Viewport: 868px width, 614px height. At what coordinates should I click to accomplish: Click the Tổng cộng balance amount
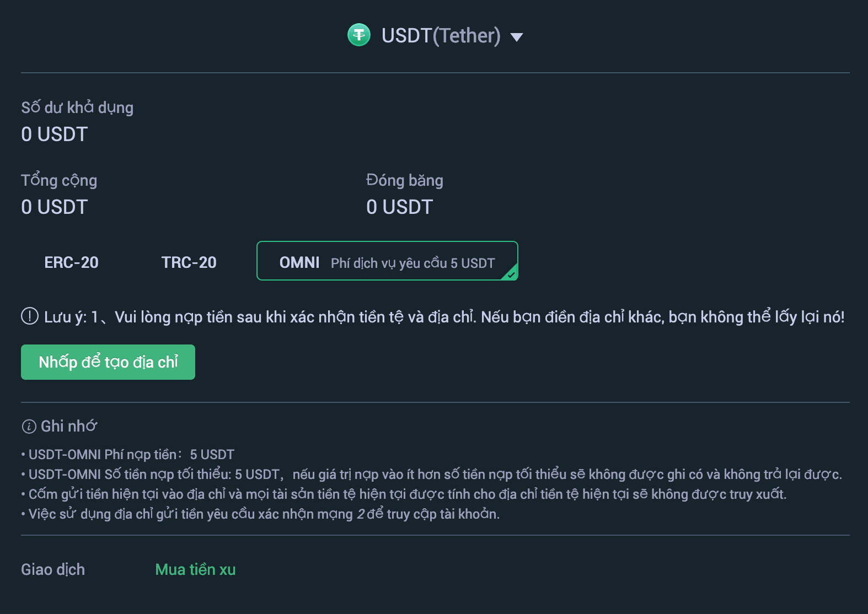click(x=55, y=207)
